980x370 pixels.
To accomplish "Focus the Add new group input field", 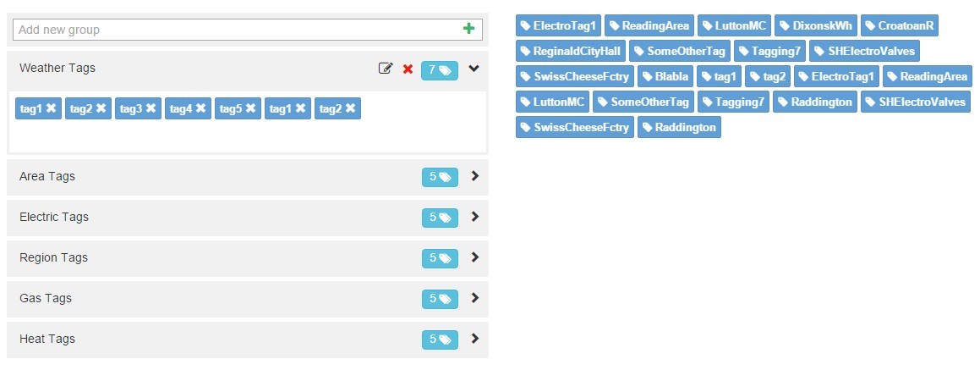I will click(x=237, y=30).
